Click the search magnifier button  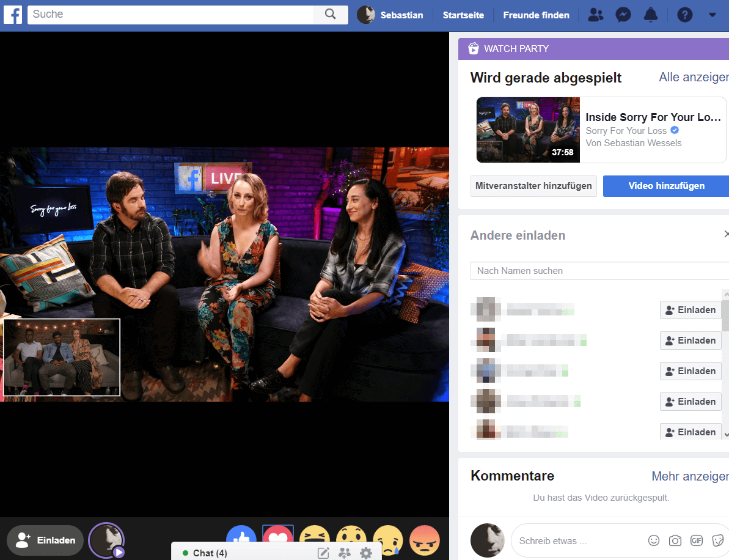tap(330, 15)
